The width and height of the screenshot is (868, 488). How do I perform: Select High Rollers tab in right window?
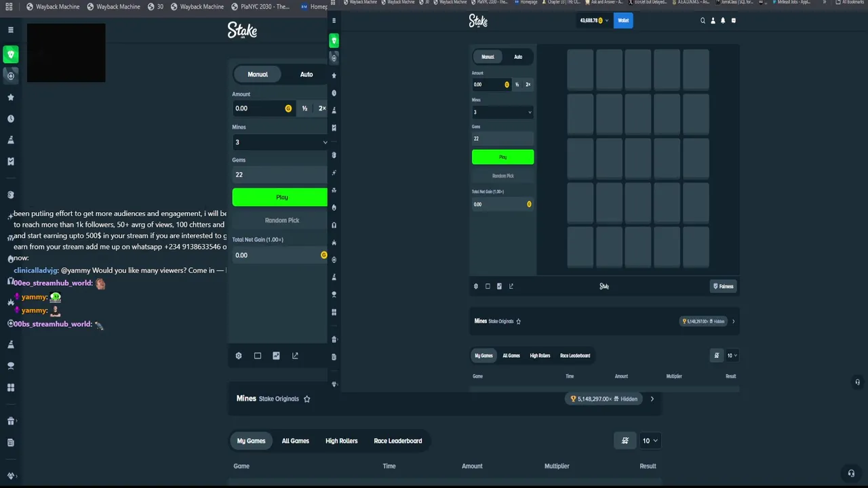(540, 356)
